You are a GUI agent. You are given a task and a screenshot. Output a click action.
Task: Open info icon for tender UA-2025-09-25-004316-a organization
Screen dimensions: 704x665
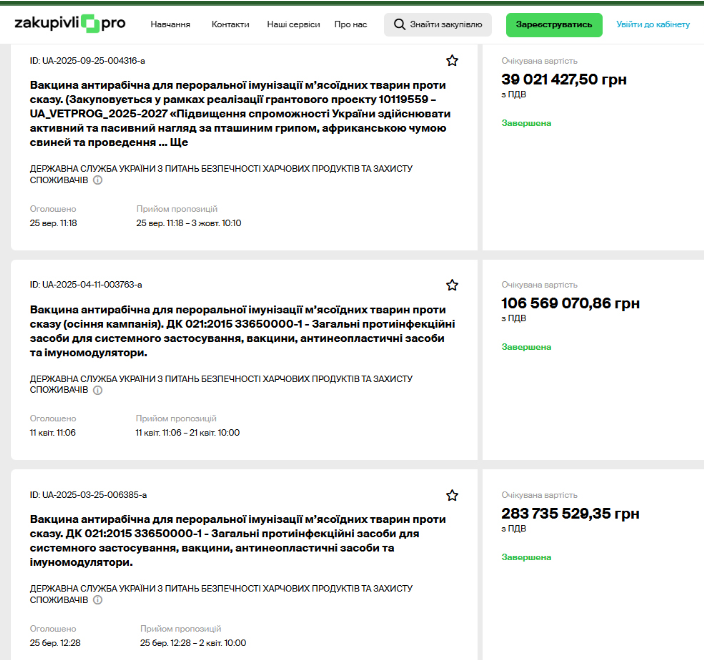click(98, 181)
